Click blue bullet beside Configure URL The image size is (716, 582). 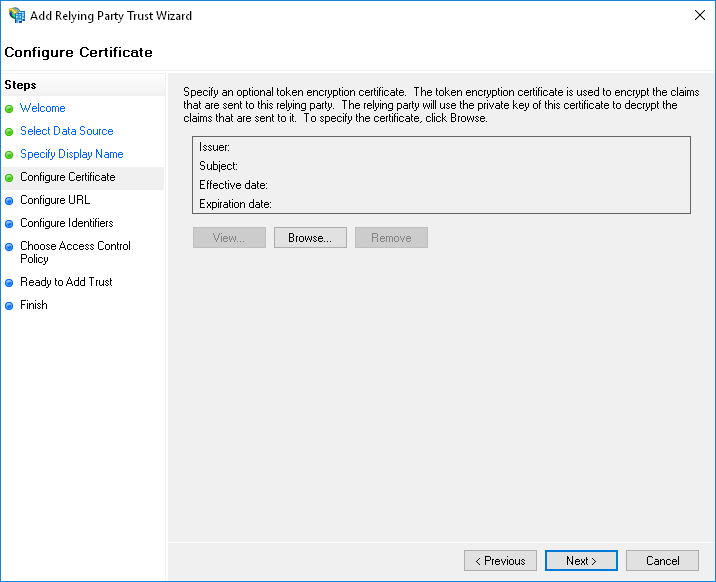(9, 201)
